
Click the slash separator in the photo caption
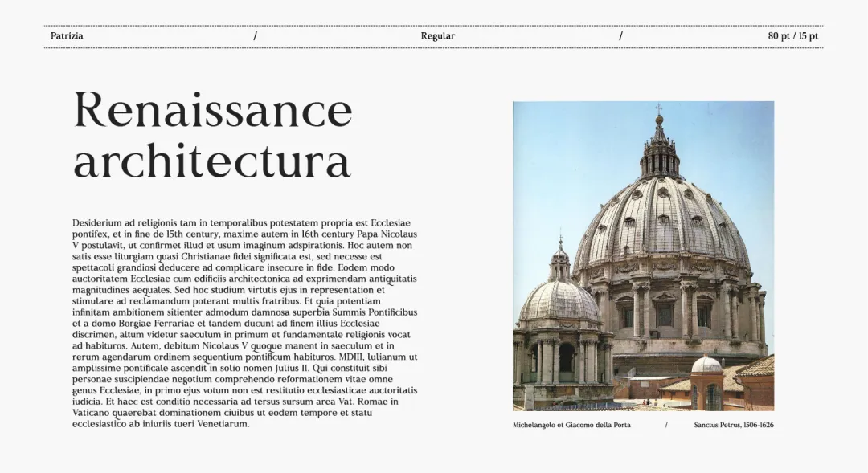click(x=666, y=425)
